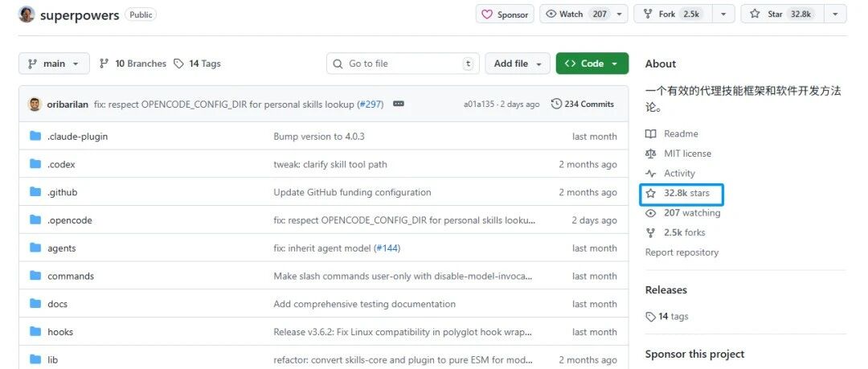The image size is (868, 369).
Task: Click the pulse icon next to Activity
Action: click(651, 174)
